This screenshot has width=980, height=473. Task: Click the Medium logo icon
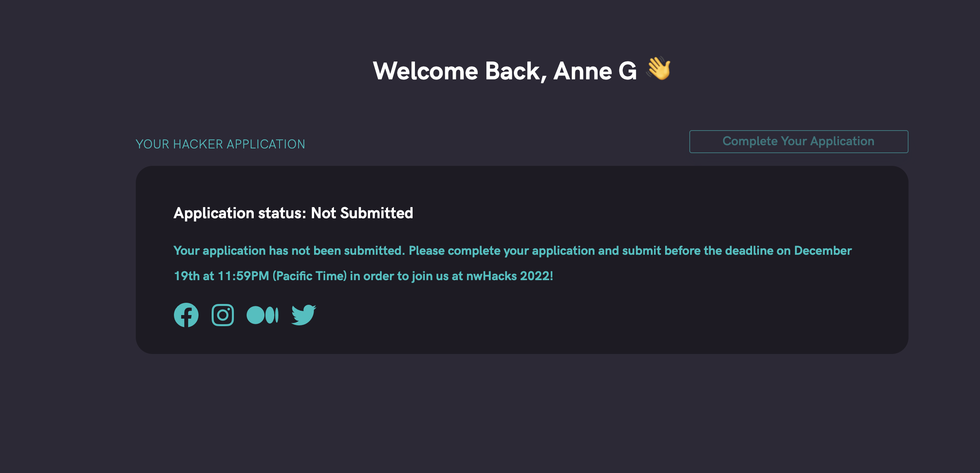(x=262, y=315)
